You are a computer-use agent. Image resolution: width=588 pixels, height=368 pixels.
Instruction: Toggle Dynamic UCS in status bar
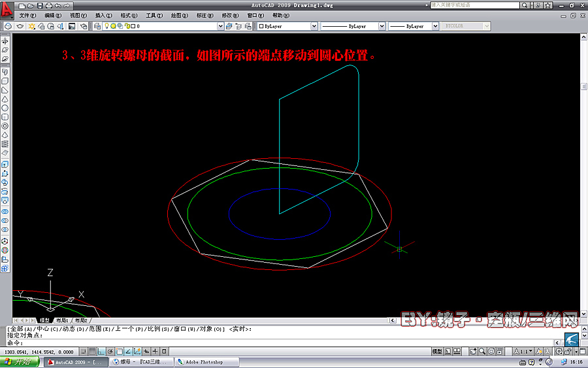click(137, 352)
